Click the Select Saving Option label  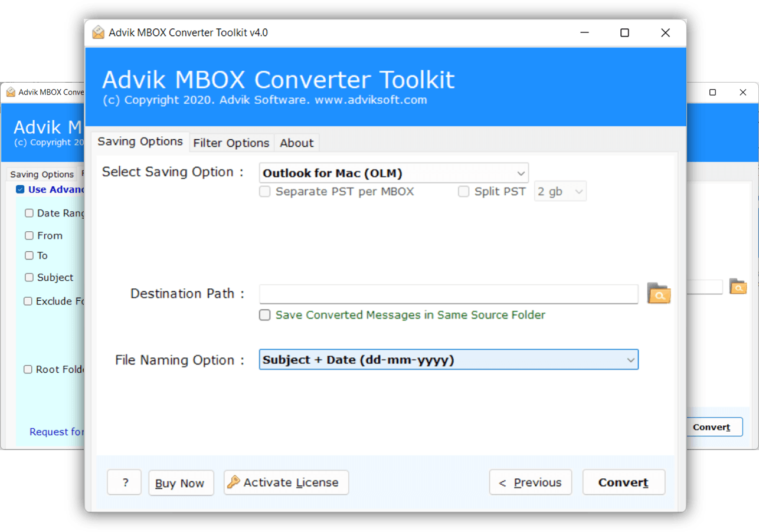tap(173, 172)
